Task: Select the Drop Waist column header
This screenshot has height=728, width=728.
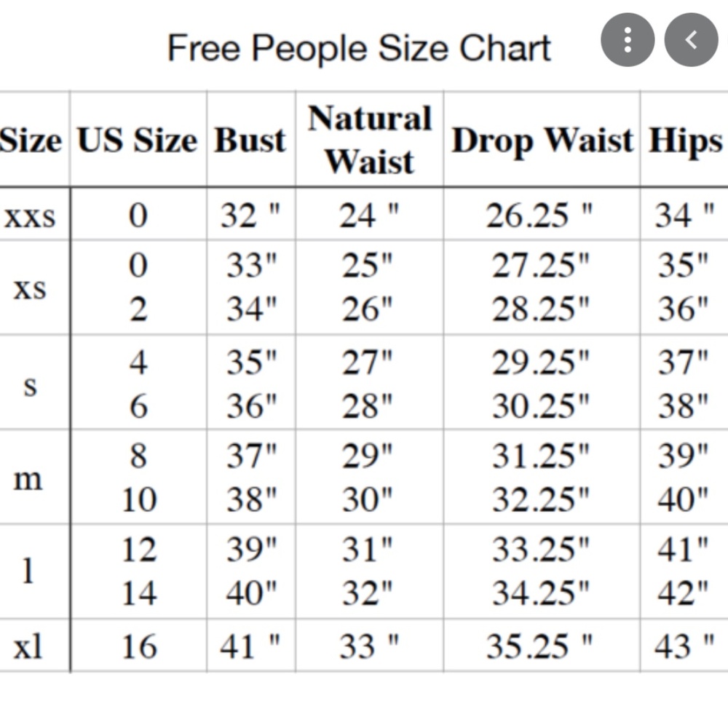Action: [542, 141]
